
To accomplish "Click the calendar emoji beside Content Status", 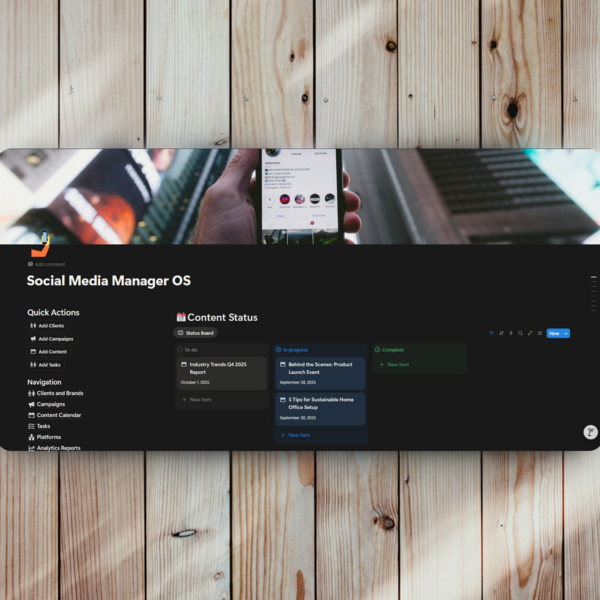I will pyautogui.click(x=181, y=317).
